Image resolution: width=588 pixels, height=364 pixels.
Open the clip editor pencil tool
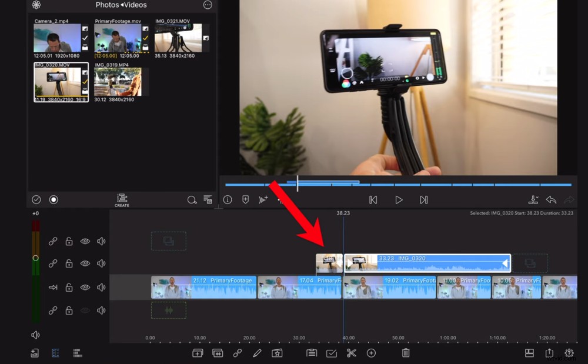pyautogui.click(x=257, y=353)
